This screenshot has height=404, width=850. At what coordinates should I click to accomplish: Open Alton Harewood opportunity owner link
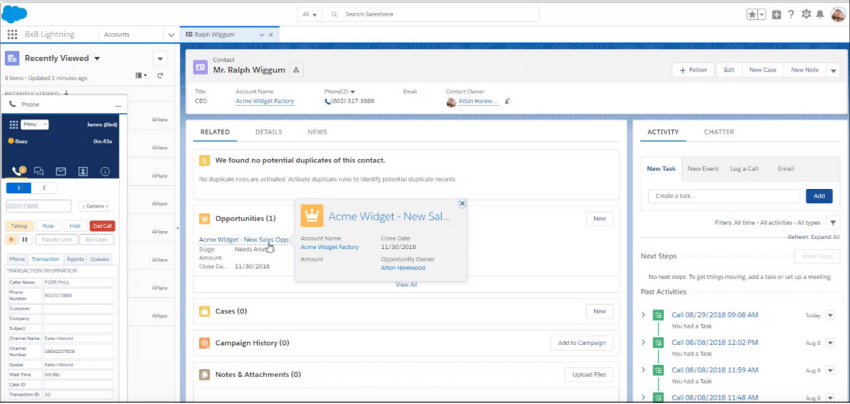point(403,268)
